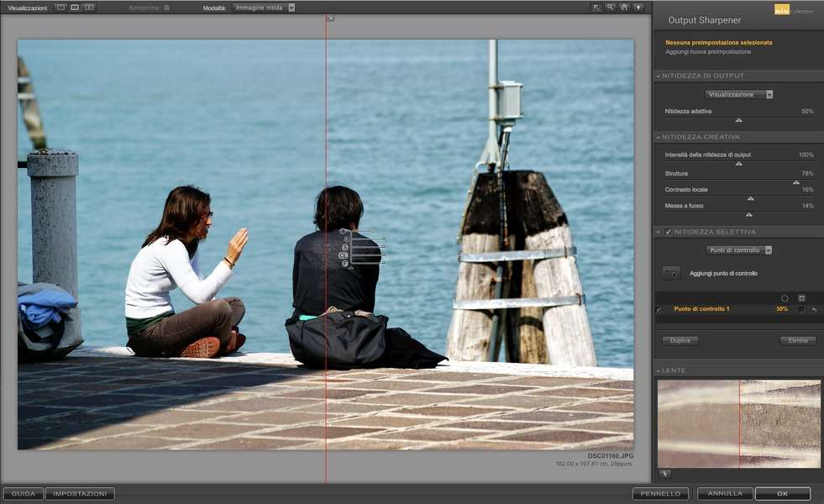Screen dimensions: 824x504
Task: Collapse the Nitidezza Creativa section
Action: click(658, 137)
